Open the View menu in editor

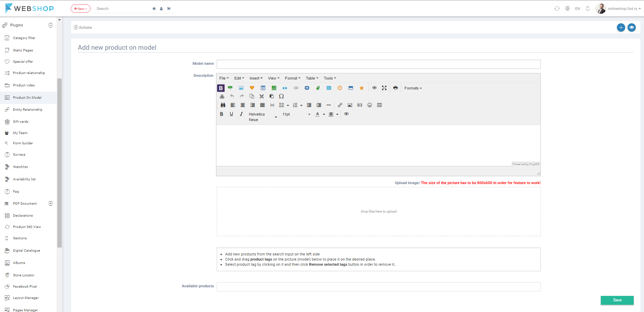point(274,78)
